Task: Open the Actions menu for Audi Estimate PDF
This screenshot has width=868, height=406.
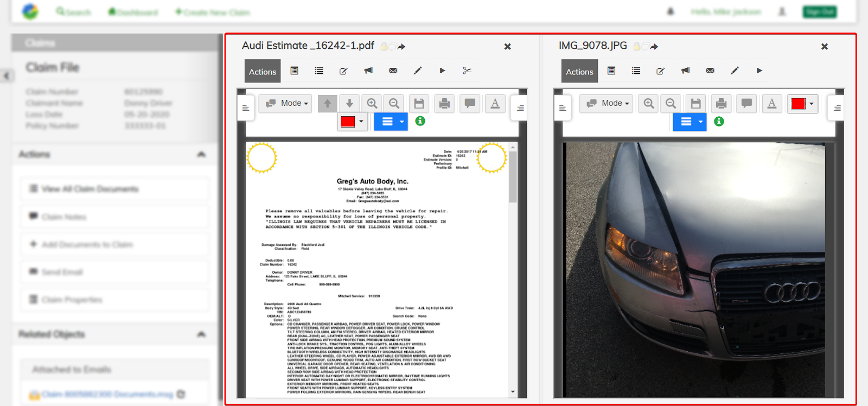Action: (263, 71)
